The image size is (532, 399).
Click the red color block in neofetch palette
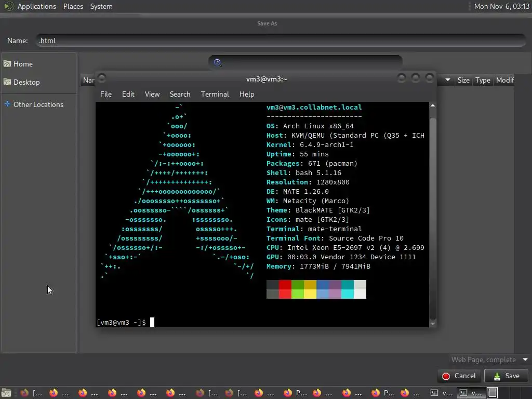coord(285,289)
